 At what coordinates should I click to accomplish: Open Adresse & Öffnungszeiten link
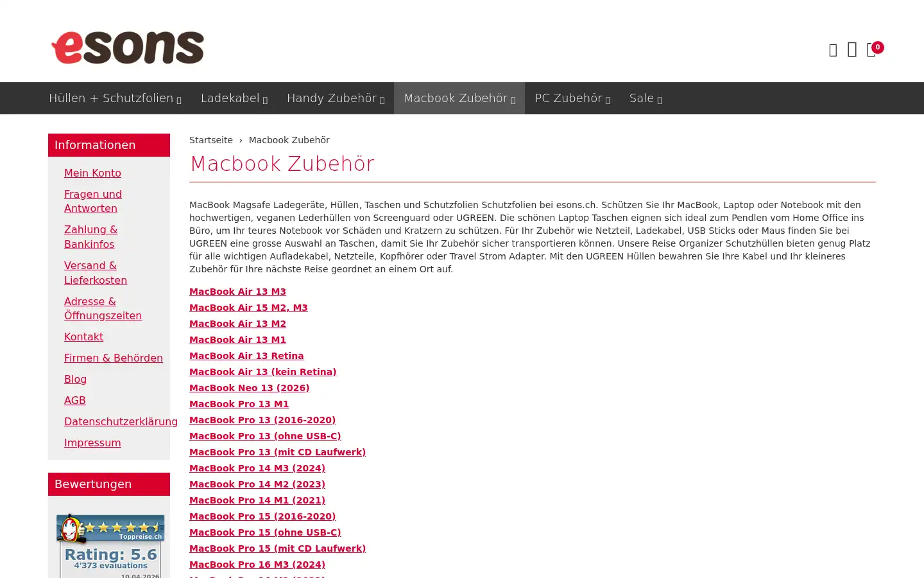point(103,308)
